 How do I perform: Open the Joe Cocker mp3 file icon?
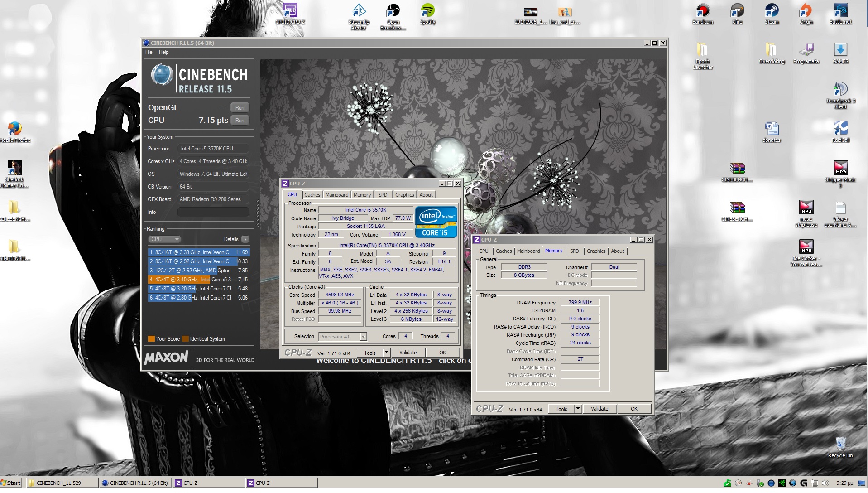click(x=806, y=253)
